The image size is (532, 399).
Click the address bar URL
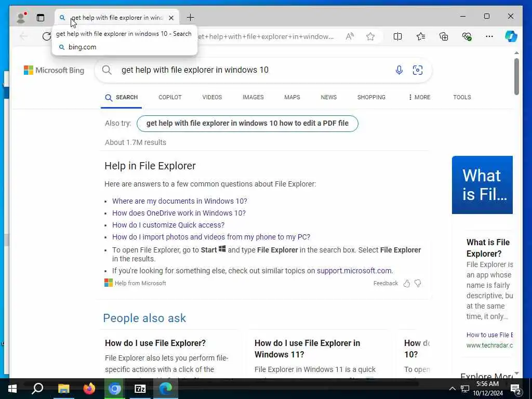tap(267, 37)
